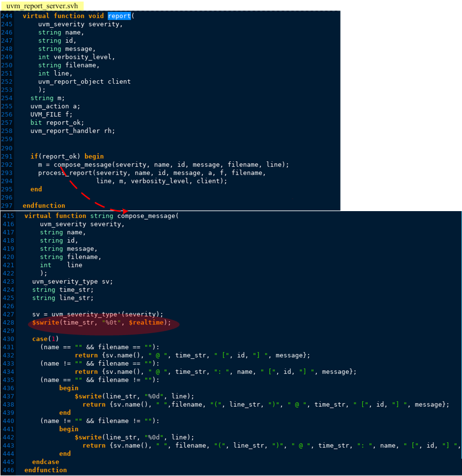Click endfunction on line 297

coord(44,205)
